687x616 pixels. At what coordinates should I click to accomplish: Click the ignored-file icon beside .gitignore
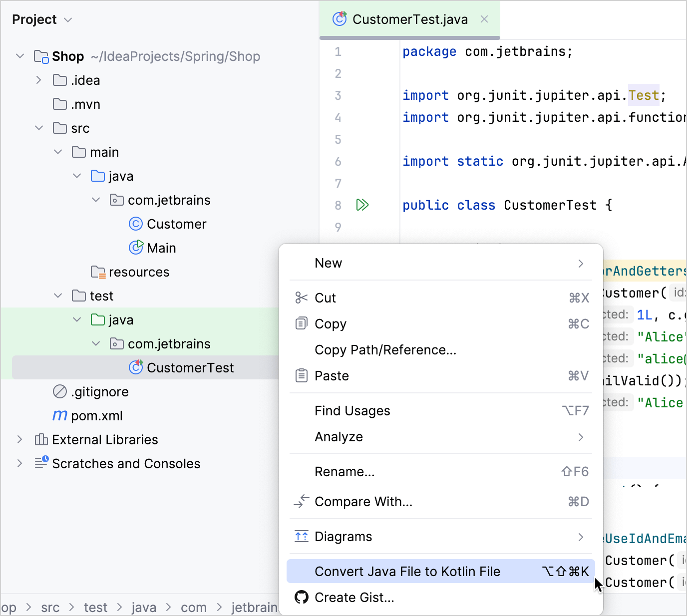tap(60, 391)
